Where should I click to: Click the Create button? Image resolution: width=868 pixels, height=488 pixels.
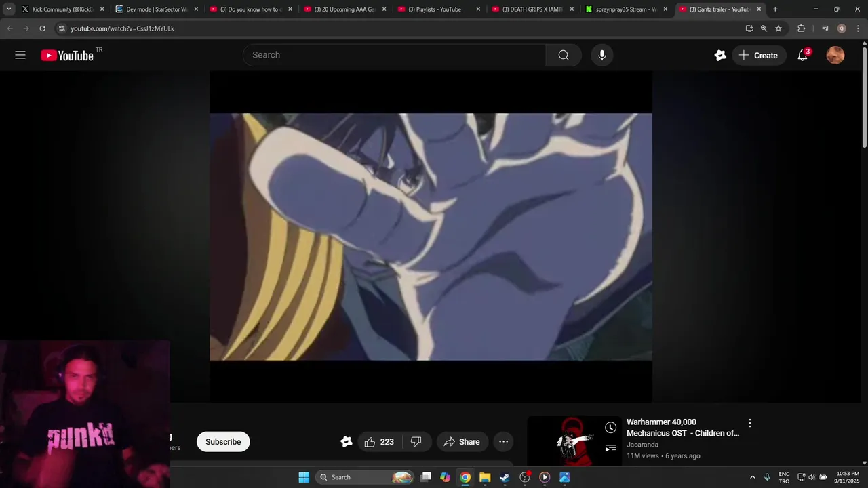pyautogui.click(x=759, y=56)
